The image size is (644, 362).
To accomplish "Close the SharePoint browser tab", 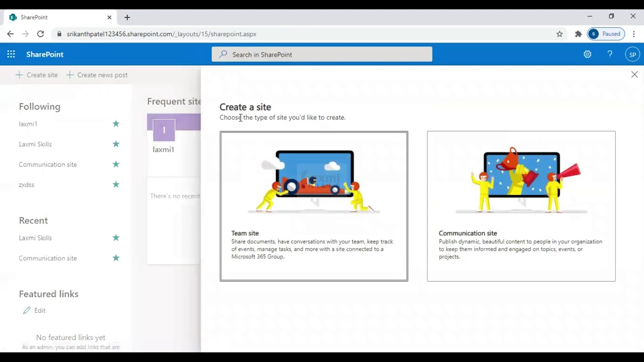I will 109,17.
